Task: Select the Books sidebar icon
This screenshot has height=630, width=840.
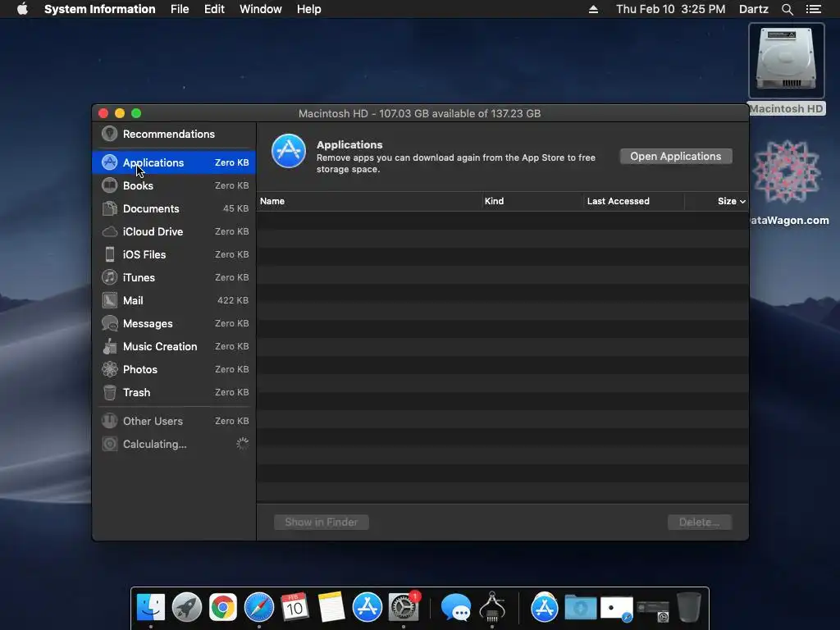Action: click(109, 185)
